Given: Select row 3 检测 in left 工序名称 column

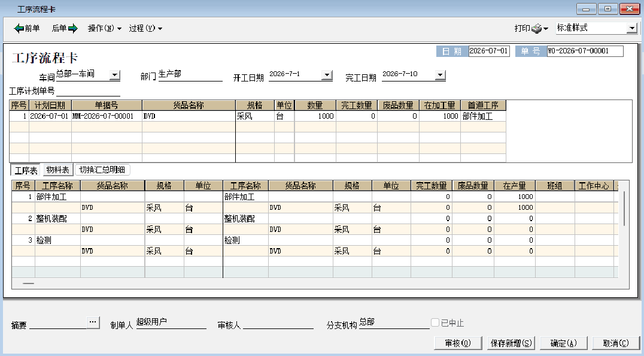Looking at the screenshot, I should click(x=57, y=240).
